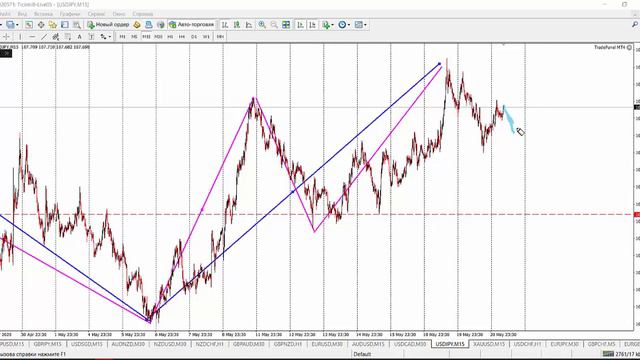Show the Navigator panel icon
Image resolution: width=640 pixels, height=360 pixels.
(53, 25)
